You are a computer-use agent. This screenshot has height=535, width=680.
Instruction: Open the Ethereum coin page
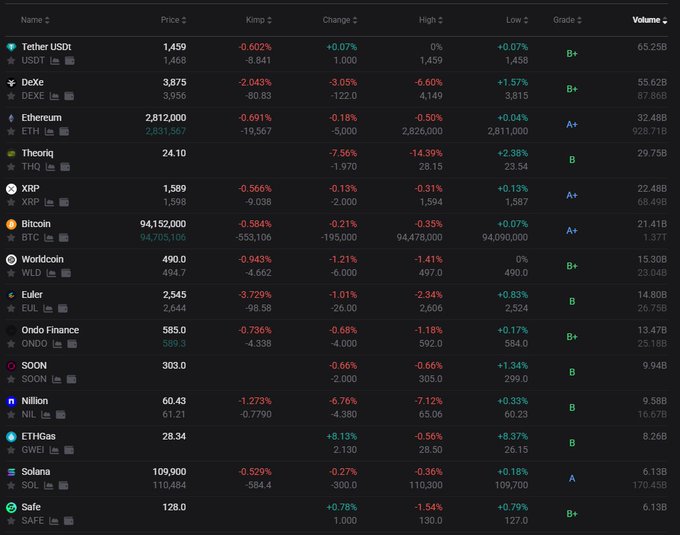tap(42, 118)
